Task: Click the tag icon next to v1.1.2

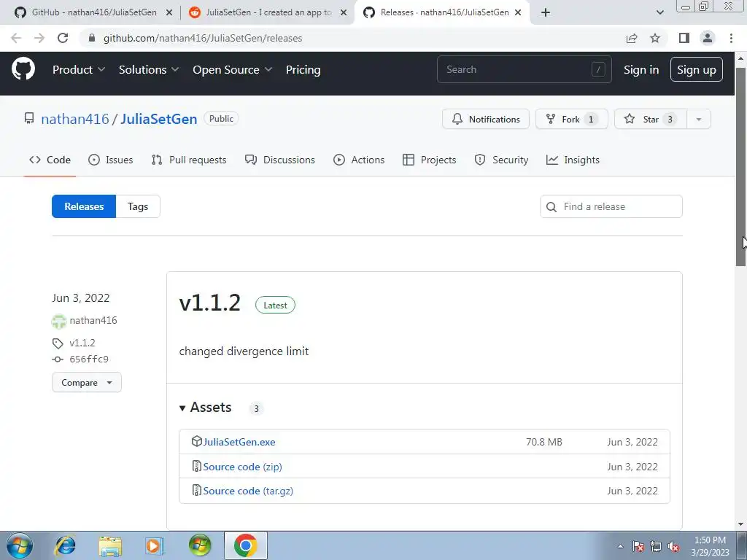Action: click(x=58, y=343)
